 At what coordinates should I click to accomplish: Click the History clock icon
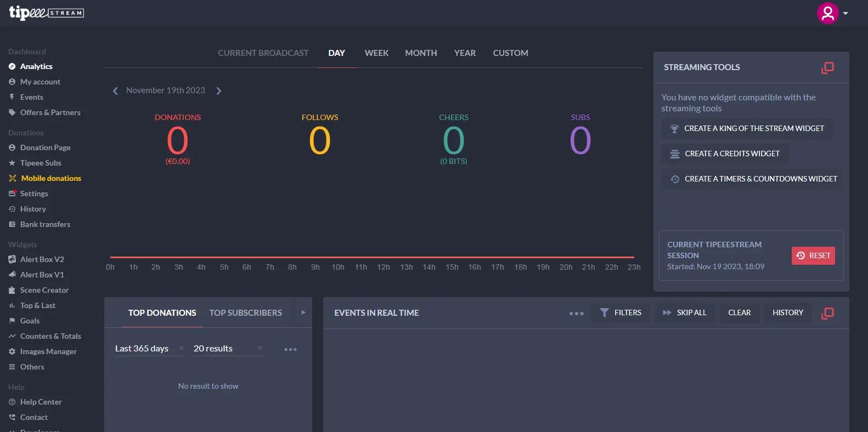tap(12, 209)
